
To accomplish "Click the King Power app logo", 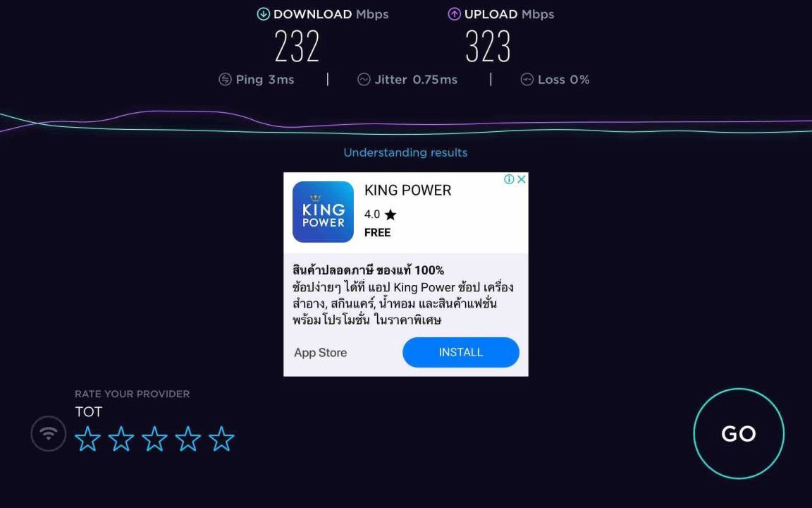I will [323, 212].
